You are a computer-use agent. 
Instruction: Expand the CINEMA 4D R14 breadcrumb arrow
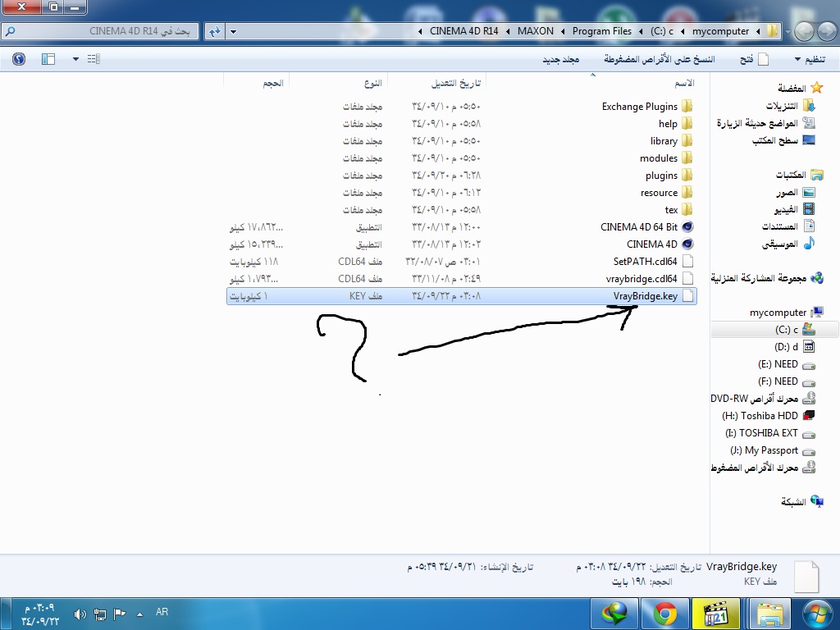(x=420, y=31)
